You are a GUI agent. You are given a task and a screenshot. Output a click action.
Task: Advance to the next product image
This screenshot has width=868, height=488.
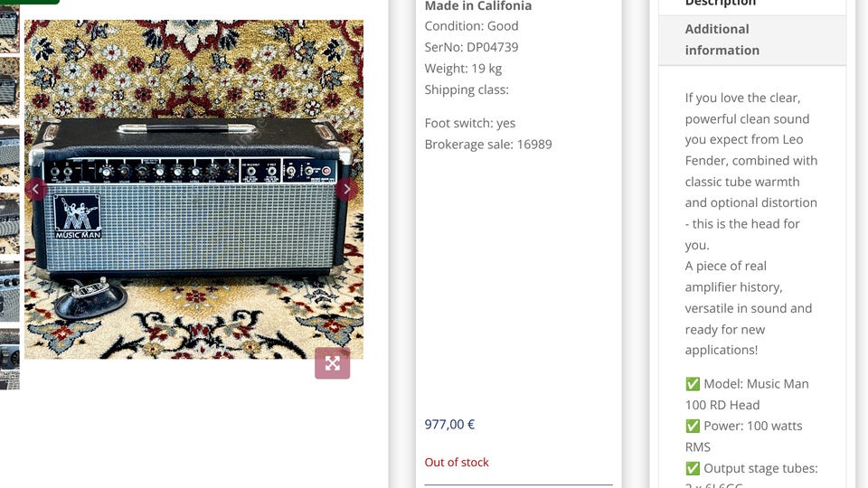point(345,189)
